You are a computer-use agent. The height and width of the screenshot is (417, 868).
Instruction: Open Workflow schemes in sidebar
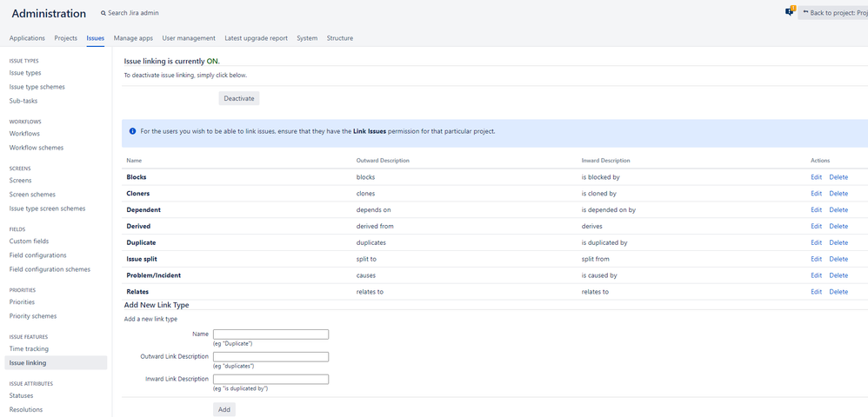37,148
